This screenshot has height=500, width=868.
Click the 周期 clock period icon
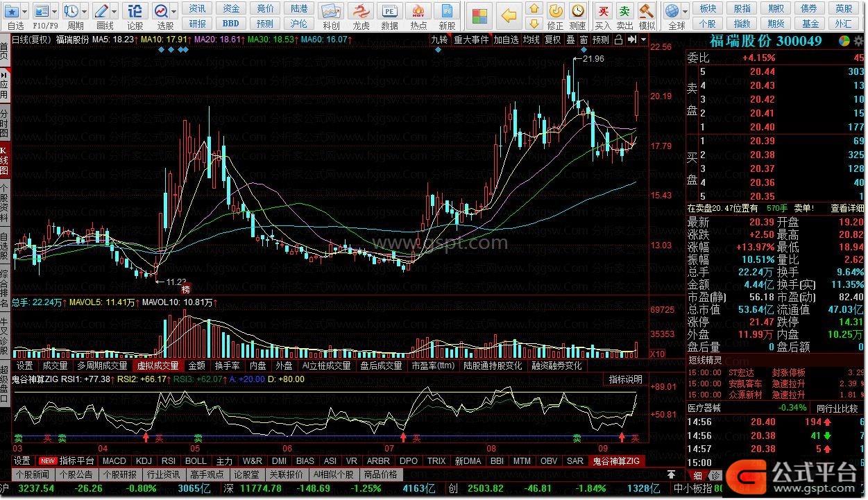pos(71,11)
